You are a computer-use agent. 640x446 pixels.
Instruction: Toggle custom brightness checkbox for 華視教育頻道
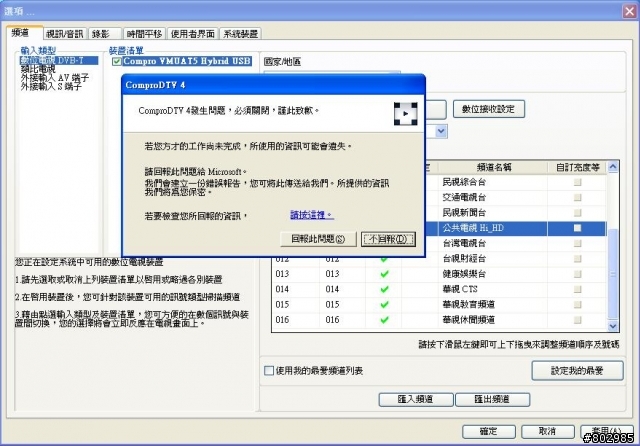tap(577, 304)
